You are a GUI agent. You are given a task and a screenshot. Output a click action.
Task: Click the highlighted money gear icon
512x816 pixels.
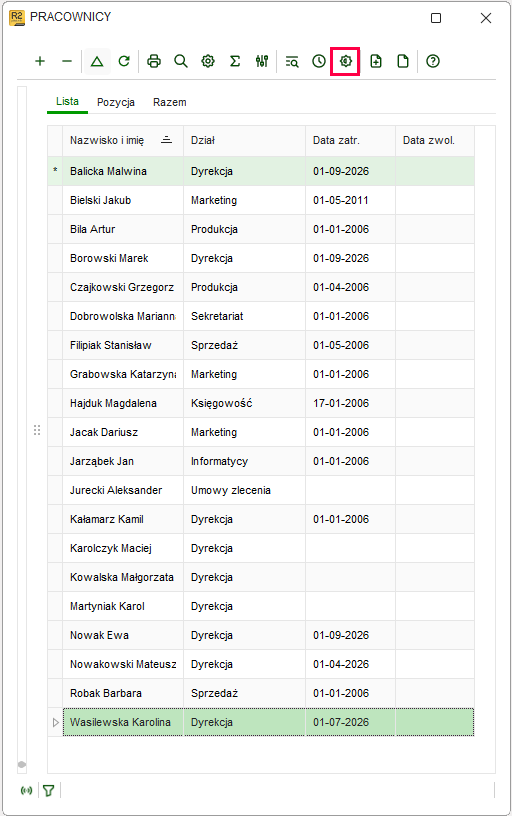coord(345,61)
